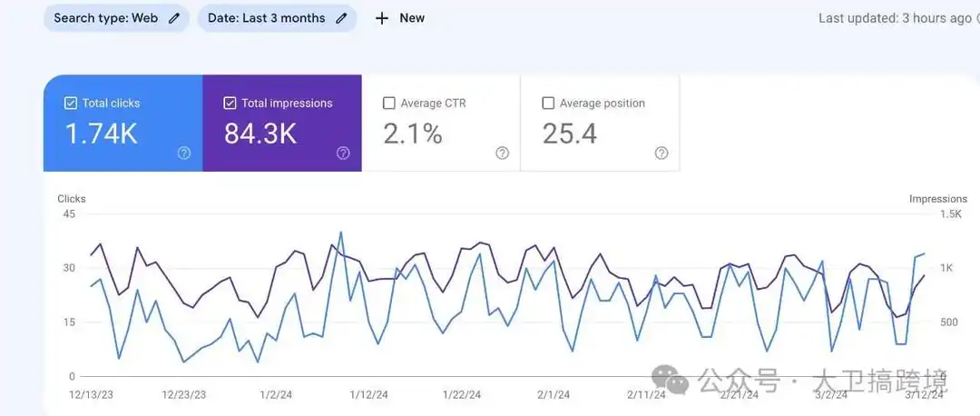Edit the Date: Last 3 months pencil icon
This screenshot has width=980, height=416.
point(341,18)
